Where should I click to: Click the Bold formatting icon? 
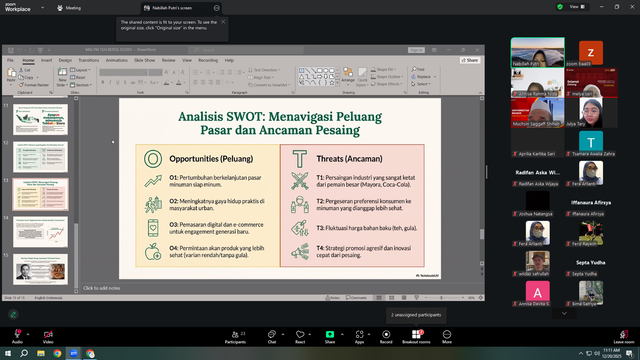[103, 82]
